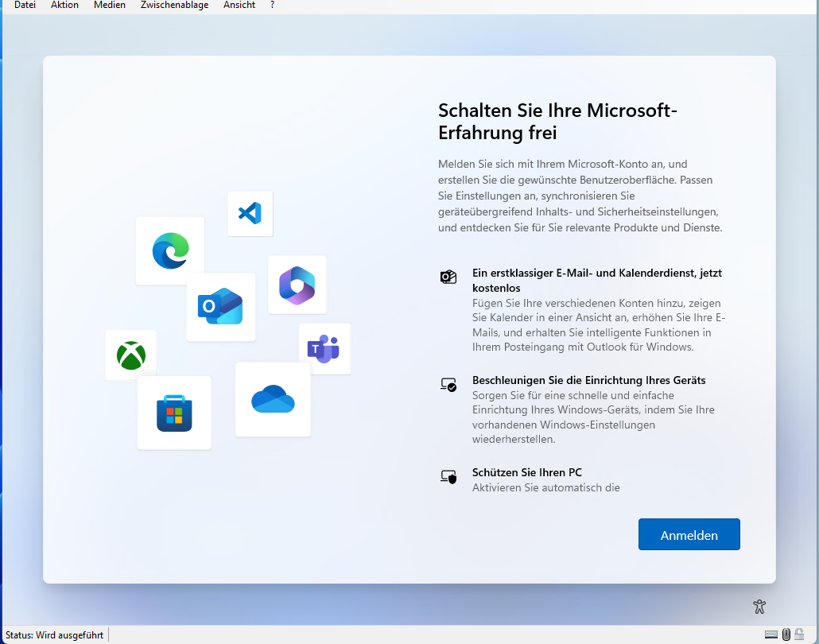Screen dimensions: 819x644
Task: Click the shield device icon beside Schützen heading
Action: click(x=448, y=476)
